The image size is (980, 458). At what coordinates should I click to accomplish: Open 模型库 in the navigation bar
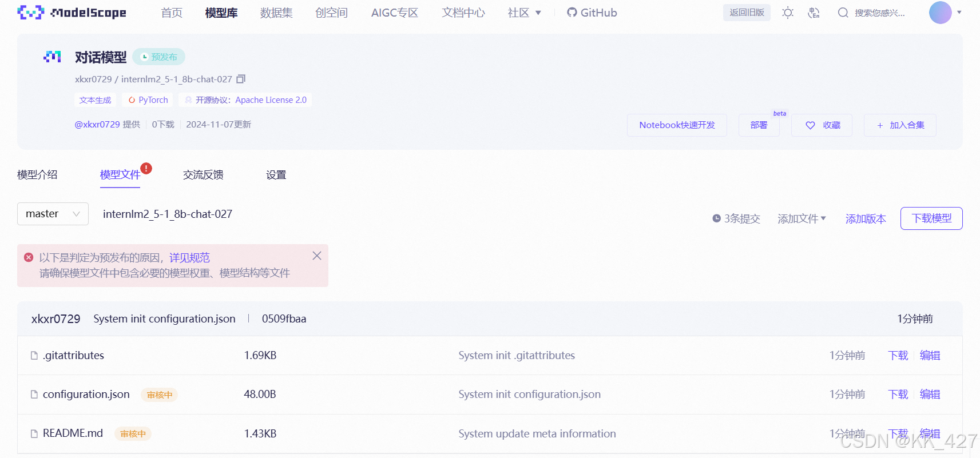(x=221, y=13)
